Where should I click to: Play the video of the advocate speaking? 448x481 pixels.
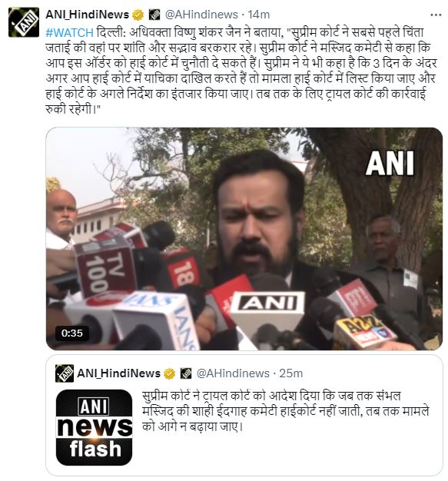click(244, 239)
